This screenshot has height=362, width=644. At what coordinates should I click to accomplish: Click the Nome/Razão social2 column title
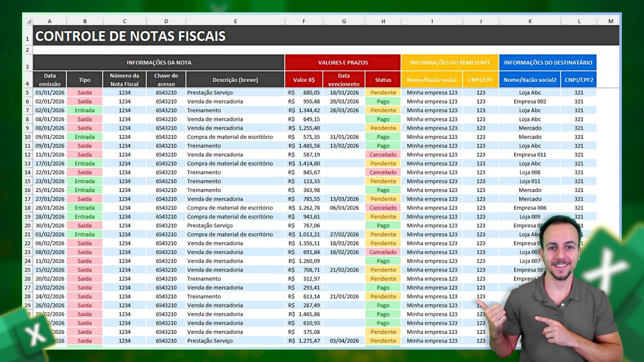[530, 80]
